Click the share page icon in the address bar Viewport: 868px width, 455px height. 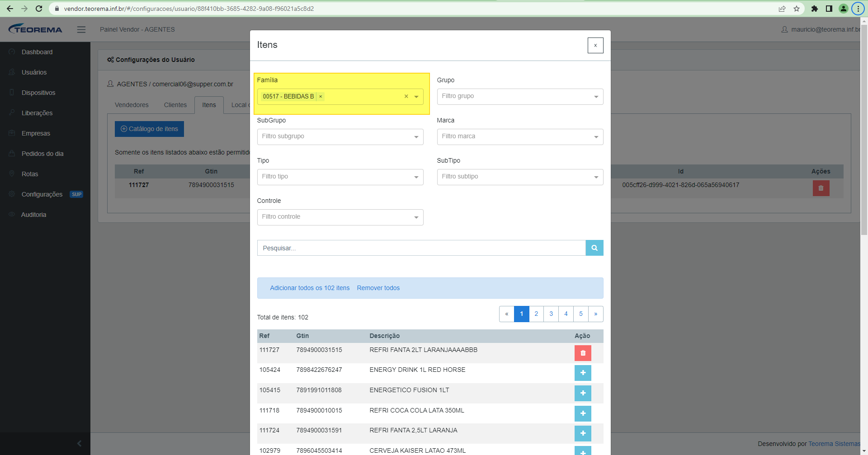pos(782,9)
